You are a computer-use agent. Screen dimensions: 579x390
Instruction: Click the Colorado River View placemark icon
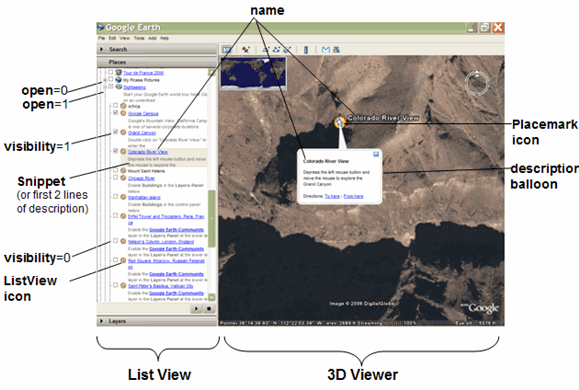point(339,122)
